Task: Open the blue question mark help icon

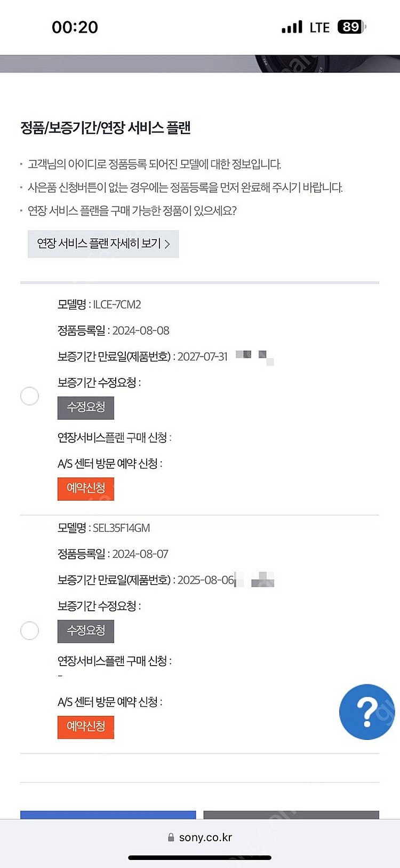Action: coord(367,712)
